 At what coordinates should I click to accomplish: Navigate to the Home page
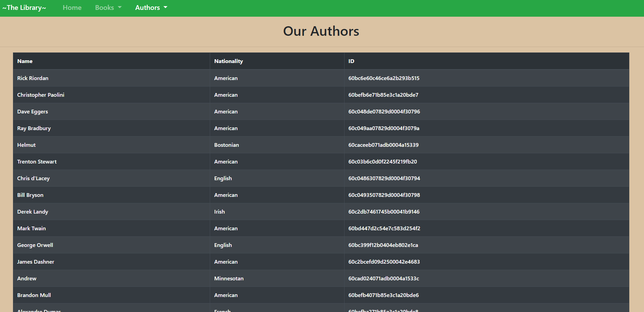pos(72,7)
